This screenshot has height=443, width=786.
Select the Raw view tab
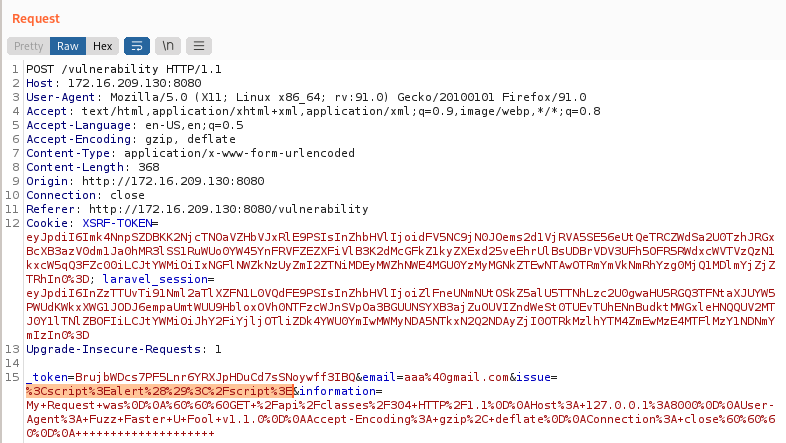68,46
